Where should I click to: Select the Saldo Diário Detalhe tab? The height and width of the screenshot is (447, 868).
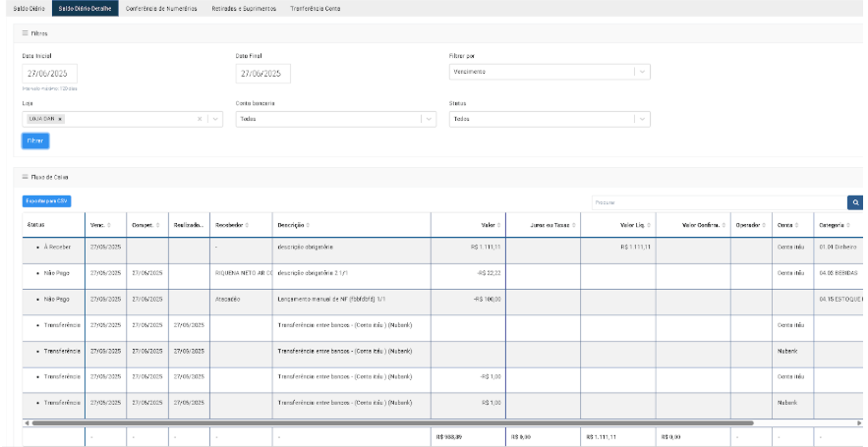click(x=85, y=9)
